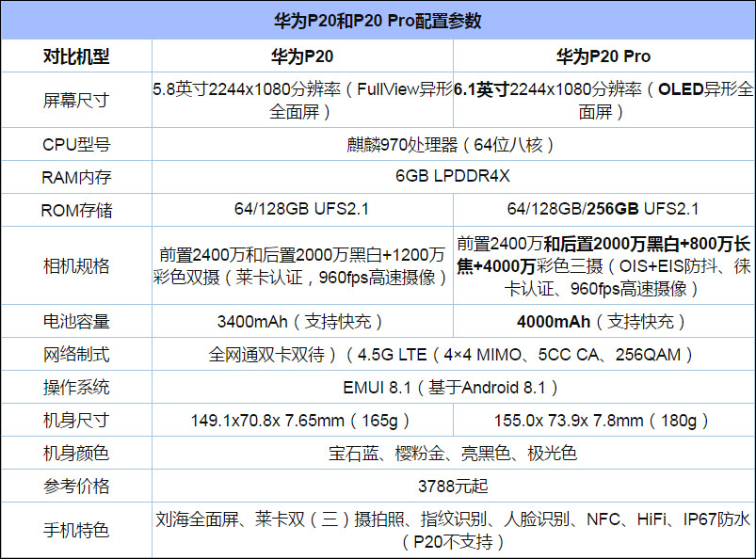Click the 149.1x70.8x 7.65mm（165g）cell
Screen dimensions: 756x559
(302, 421)
